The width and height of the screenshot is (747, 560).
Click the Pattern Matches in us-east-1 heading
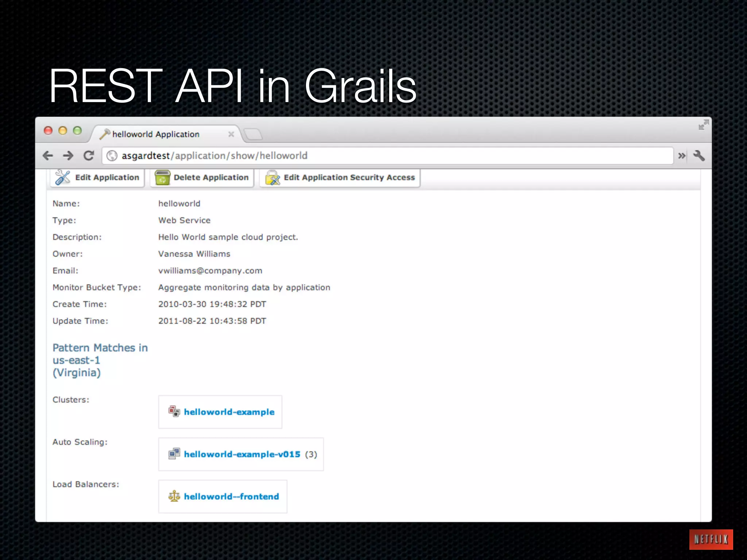click(x=100, y=360)
